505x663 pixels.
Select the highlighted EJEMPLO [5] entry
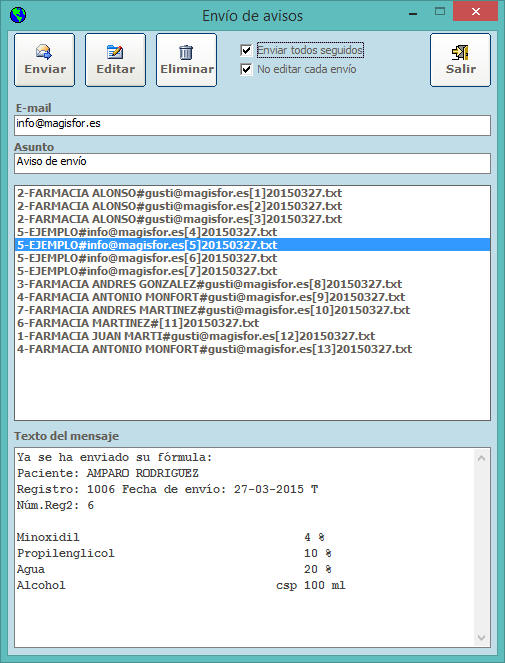pos(252,245)
